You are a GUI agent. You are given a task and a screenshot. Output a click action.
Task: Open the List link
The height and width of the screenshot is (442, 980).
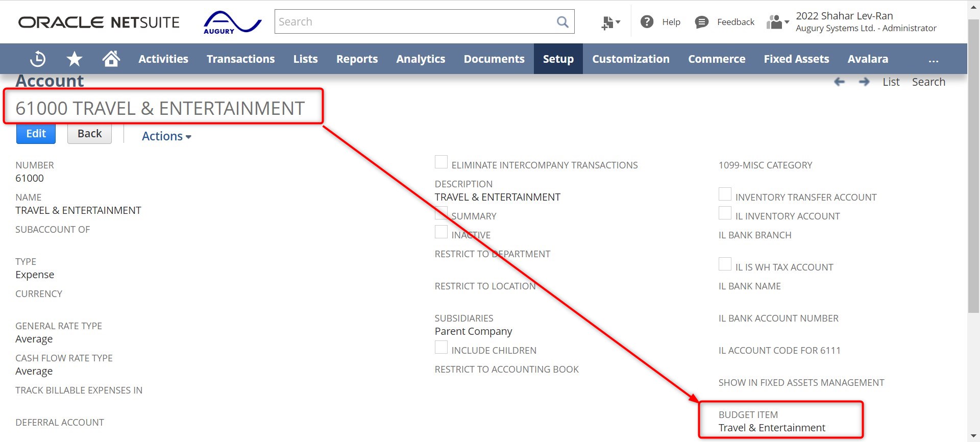click(891, 82)
